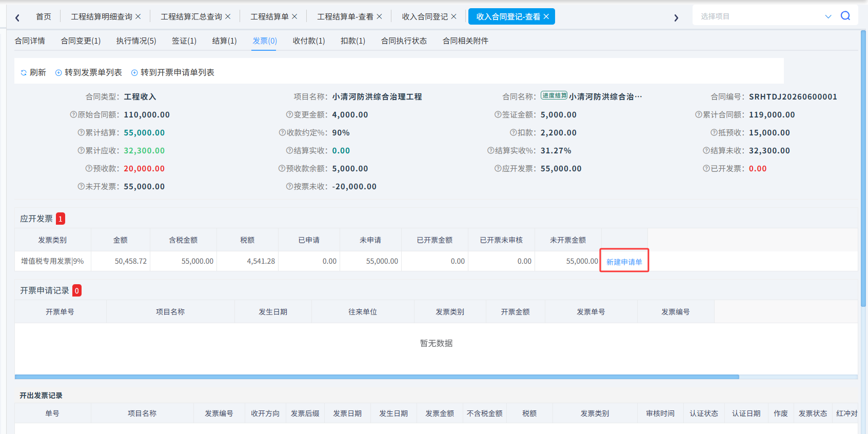Screen dimensions: 868x434
Task: Click the help icon next to 变更金额
Action: 289,115
